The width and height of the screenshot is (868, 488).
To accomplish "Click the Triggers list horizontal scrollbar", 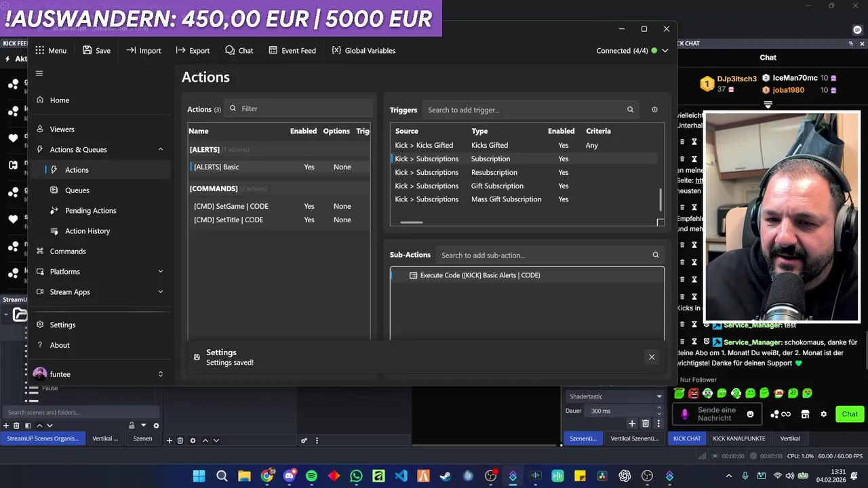I will 411,222.
